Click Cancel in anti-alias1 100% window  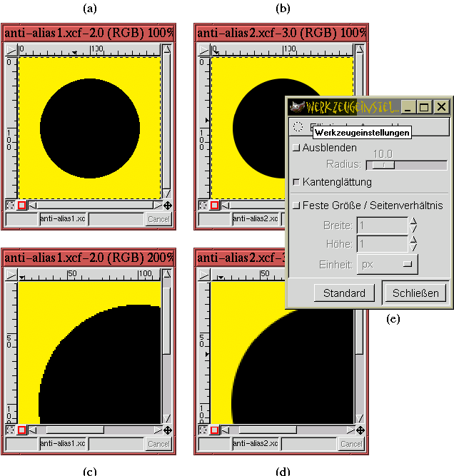(x=158, y=219)
